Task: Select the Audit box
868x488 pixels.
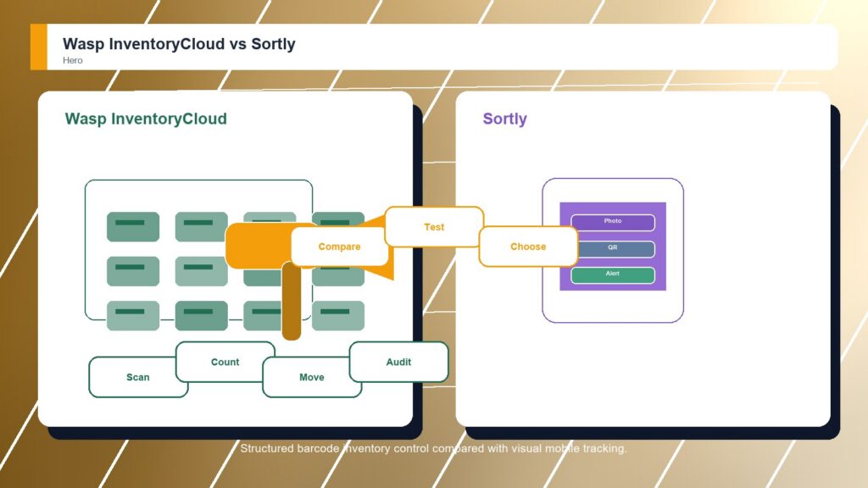Action: pos(398,362)
